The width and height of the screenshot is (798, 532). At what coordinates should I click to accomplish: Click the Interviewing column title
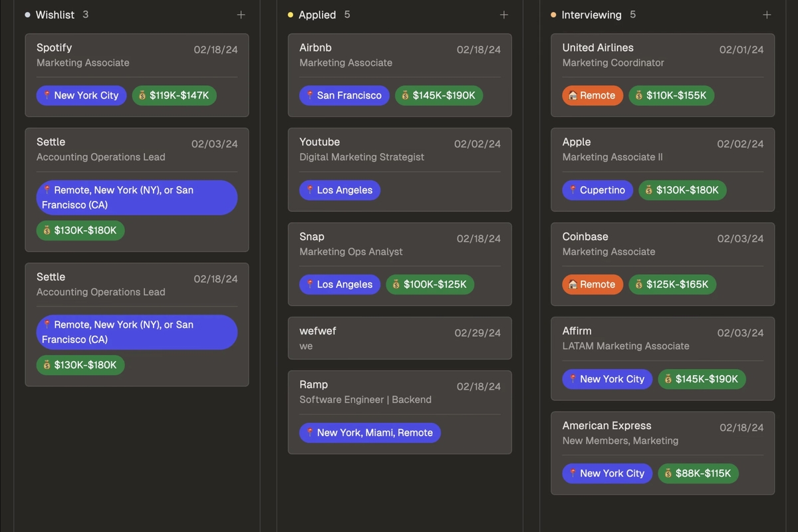pos(592,15)
